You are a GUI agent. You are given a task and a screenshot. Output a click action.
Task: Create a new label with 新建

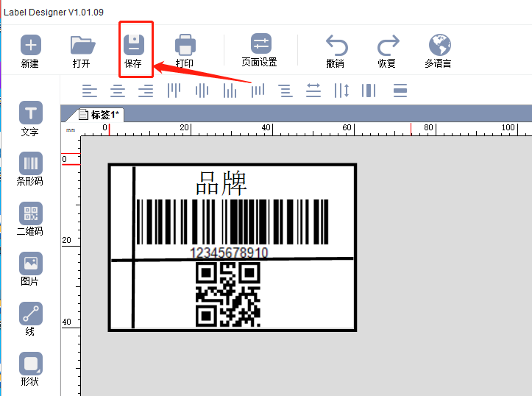coord(30,51)
